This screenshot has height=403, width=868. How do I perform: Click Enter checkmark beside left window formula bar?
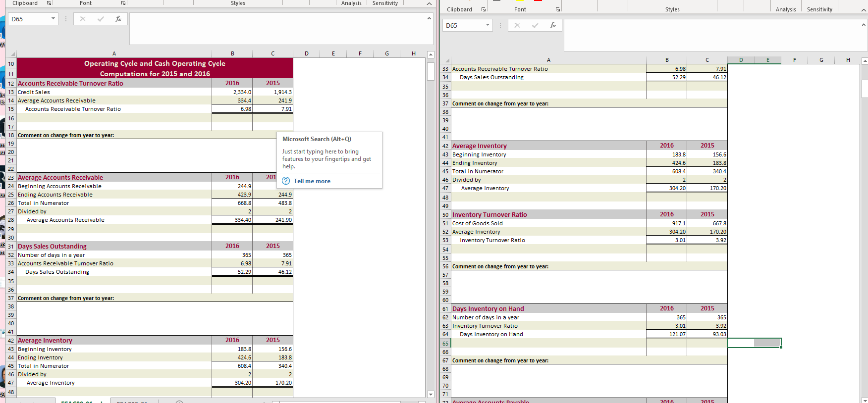[101, 19]
